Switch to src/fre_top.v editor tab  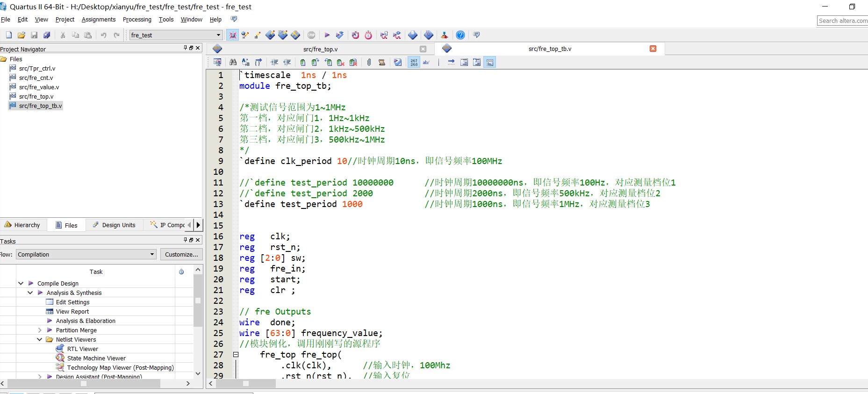click(x=320, y=49)
